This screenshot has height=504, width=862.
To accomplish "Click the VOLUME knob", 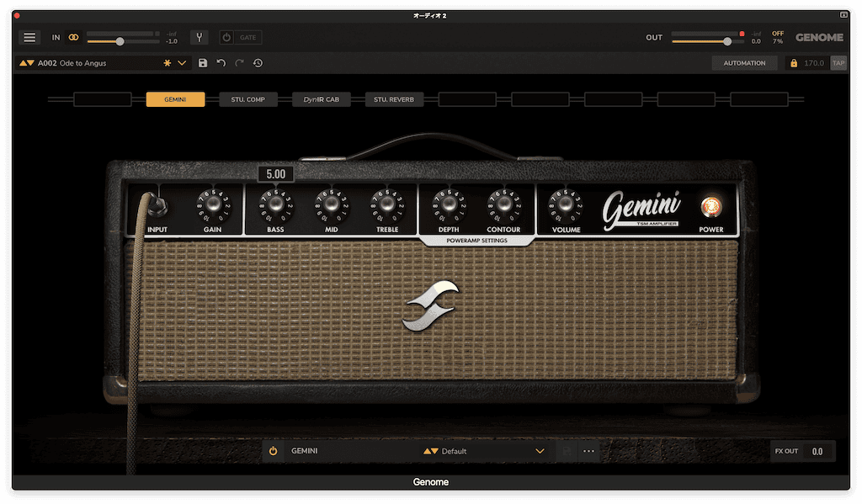I will (x=565, y=204).
